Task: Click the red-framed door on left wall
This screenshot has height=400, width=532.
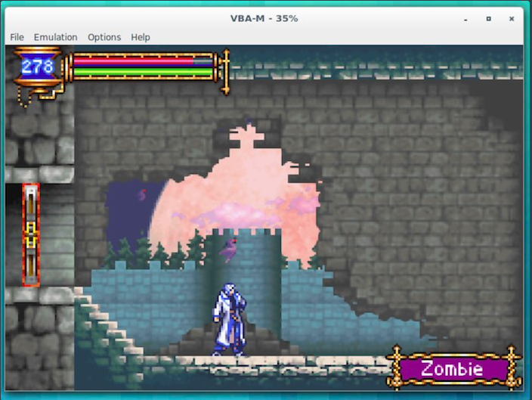Action: 31,235
